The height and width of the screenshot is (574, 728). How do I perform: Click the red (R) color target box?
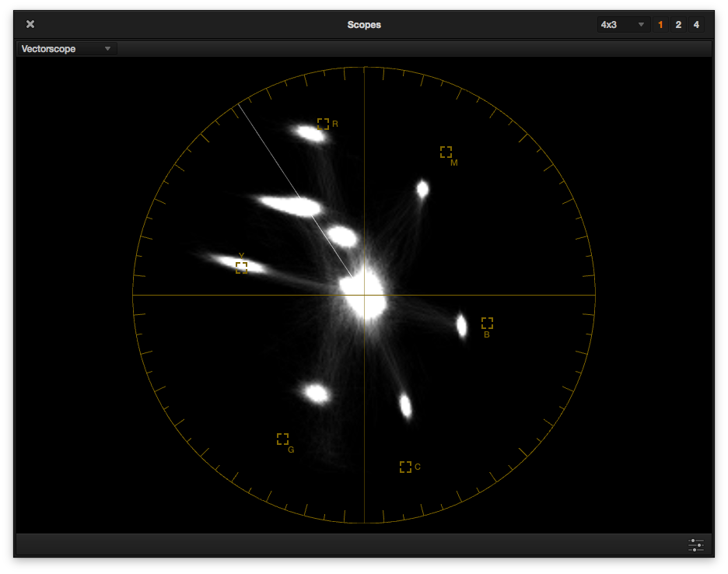click(x=323, y=124)
